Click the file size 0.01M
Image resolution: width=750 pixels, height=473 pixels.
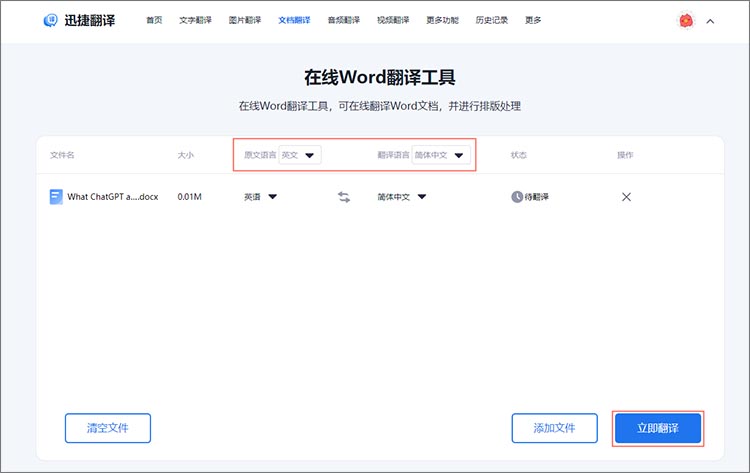pos(189,197)
